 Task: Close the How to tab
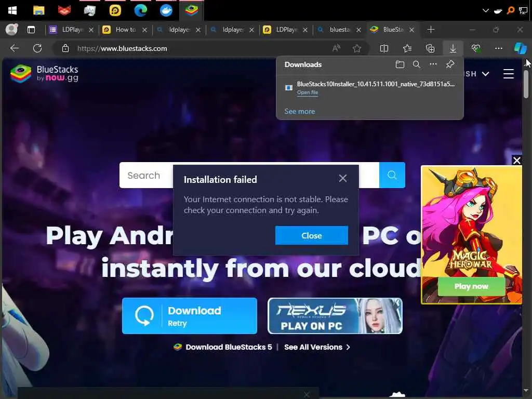pyautogui.click(x=144, y=30)
